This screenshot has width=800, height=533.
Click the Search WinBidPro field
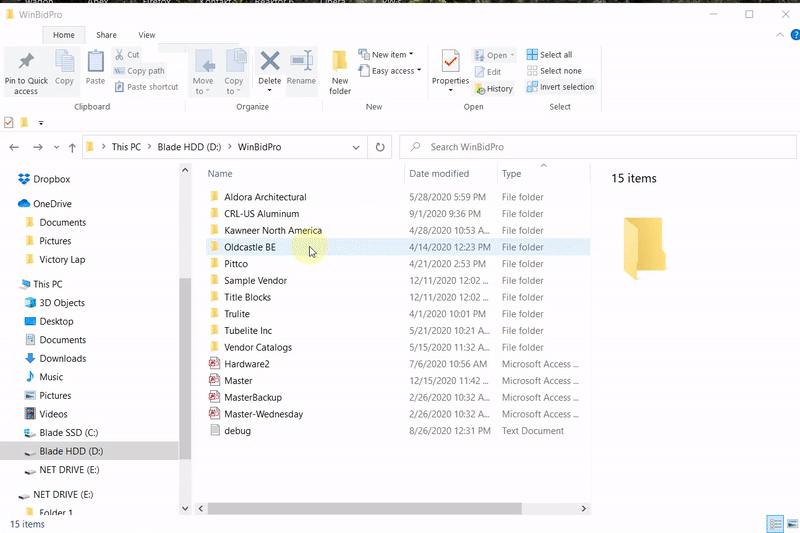[597, 147]
